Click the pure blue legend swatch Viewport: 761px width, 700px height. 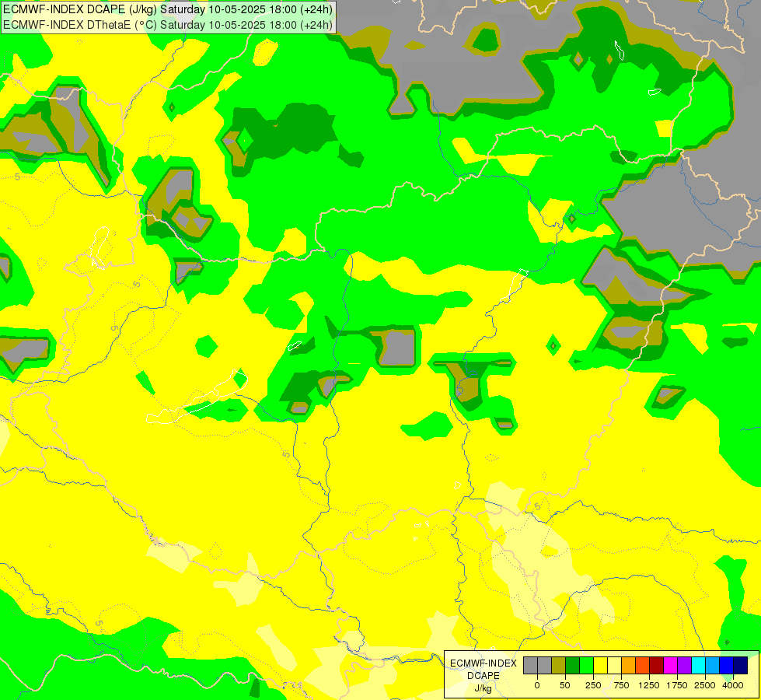726,666
